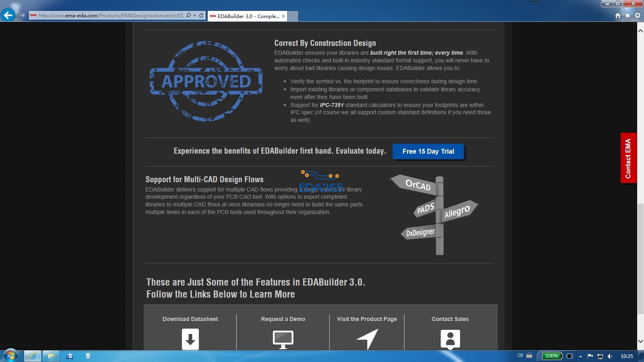Open Favorites with the star icon
The width and height of the screenshot is (644, 362).
point(627,16)
